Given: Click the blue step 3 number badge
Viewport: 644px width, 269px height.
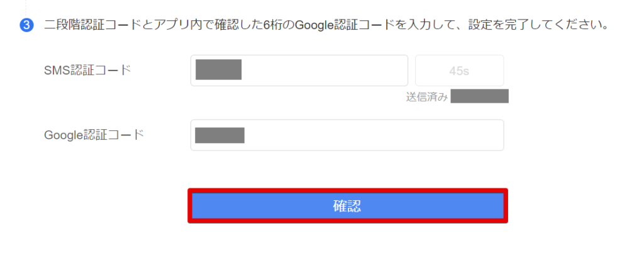Looking at the screenshot, I should point(26,25).
